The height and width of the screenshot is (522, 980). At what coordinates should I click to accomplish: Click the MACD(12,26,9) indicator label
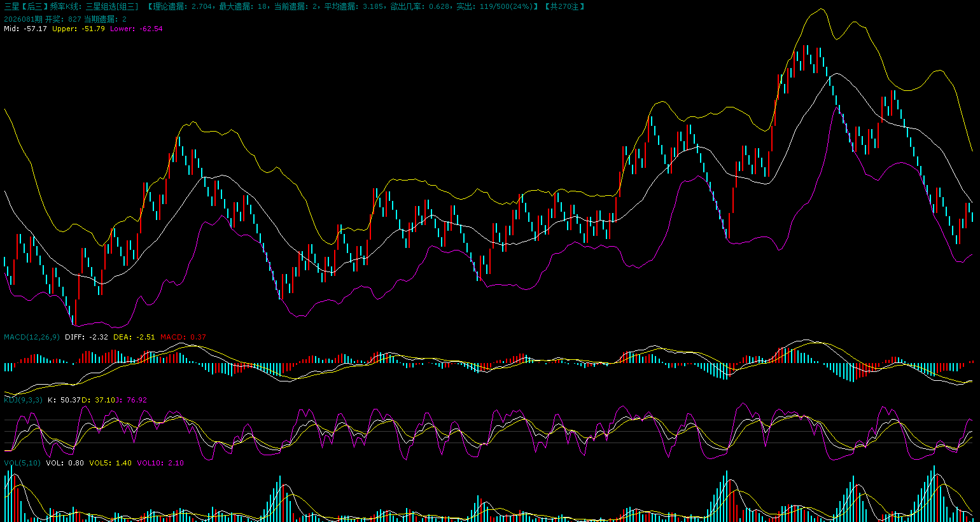tap(32, 337)
